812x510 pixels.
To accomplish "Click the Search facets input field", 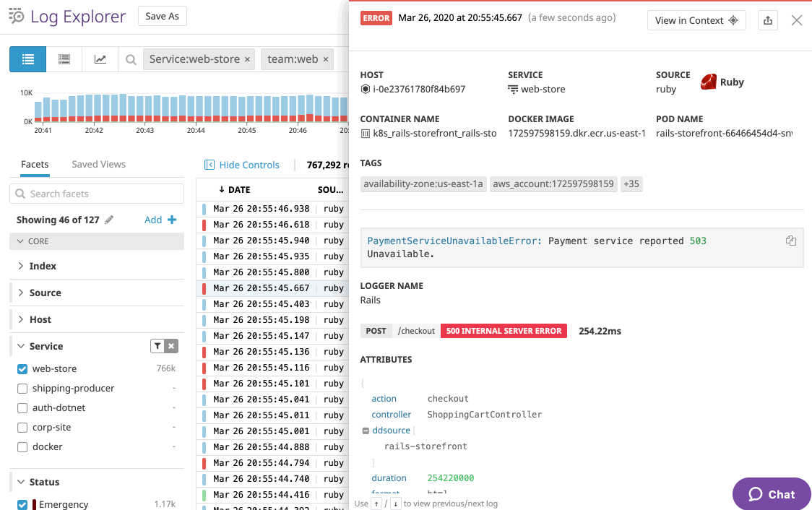I will pos(97,194).
